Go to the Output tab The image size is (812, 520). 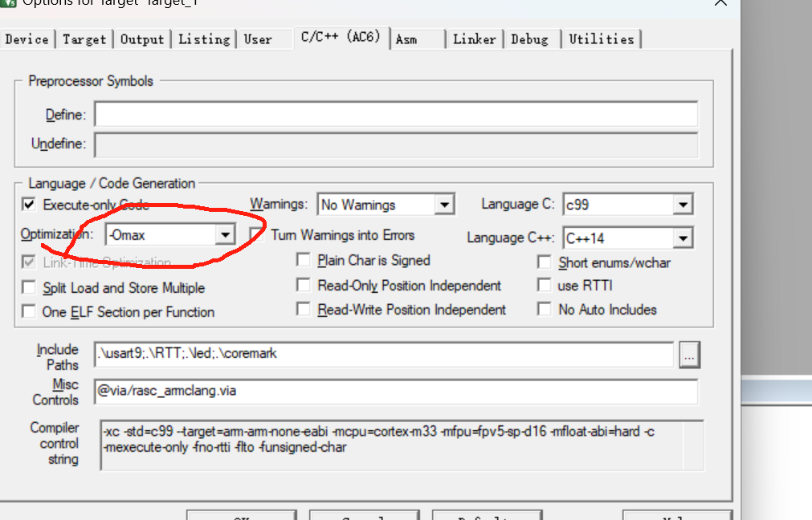pyautogui.click(x=142, y=39)
